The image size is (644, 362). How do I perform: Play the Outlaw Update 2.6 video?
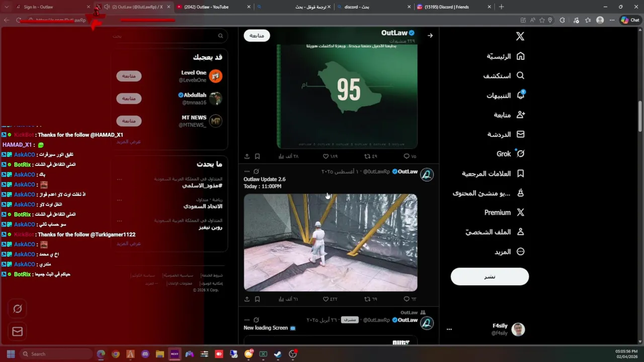click(x=331, y=242)
